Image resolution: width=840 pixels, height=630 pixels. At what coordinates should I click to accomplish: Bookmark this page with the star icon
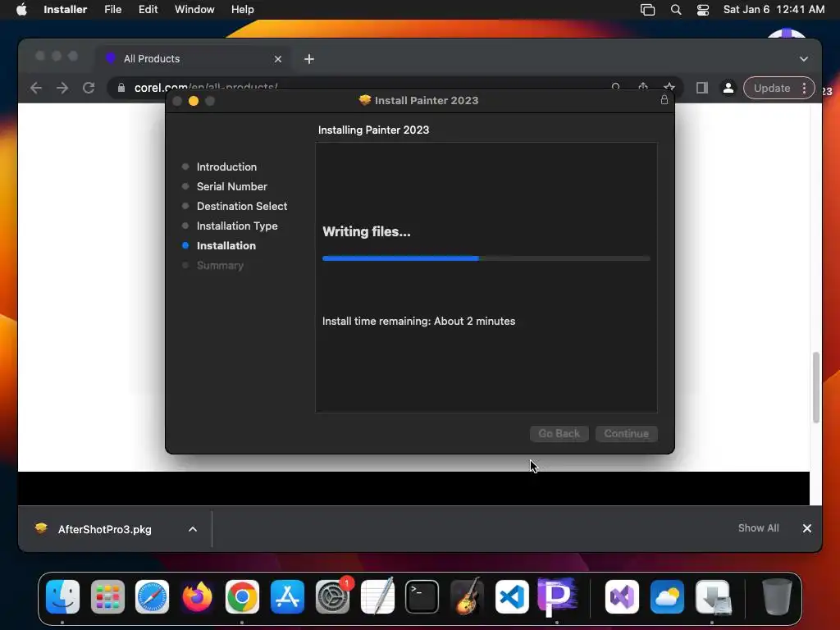669,87
